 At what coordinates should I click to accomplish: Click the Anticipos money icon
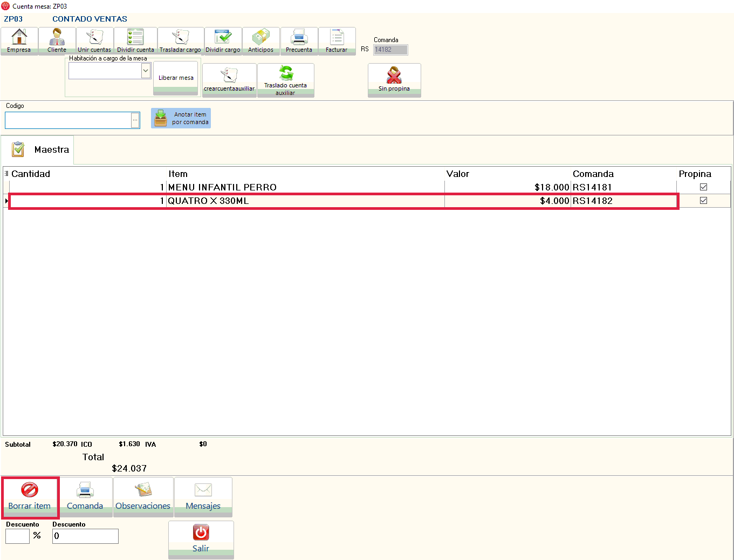(261, 38)
